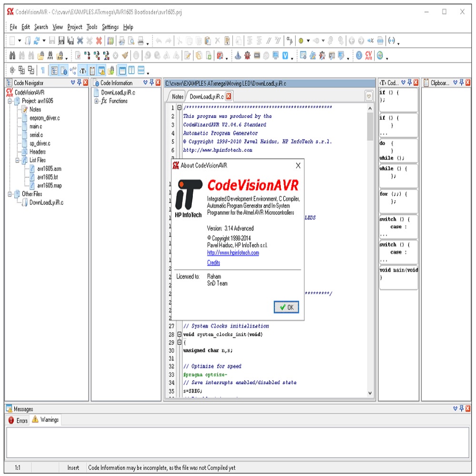The image size is (476, 476).
Task: Click the Print icon in toolbar
Action: click(x=140, y=40)
